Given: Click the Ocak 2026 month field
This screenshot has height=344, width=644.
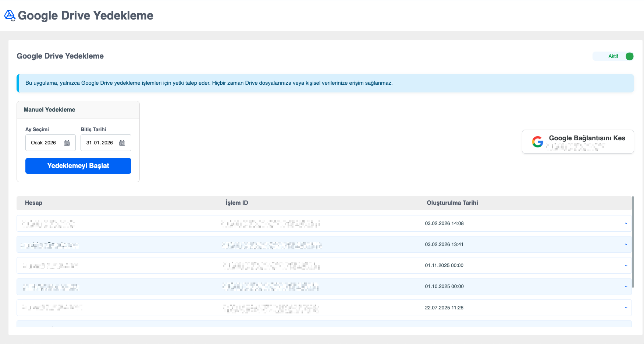Looking at the screenshot, I should point(44,143).
